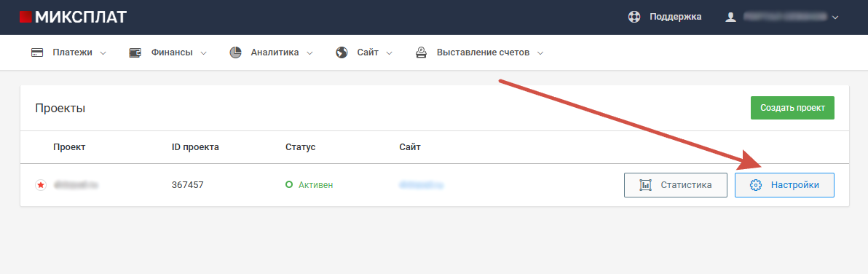Expand the user account dropdown chevron

tap(835, 17)
